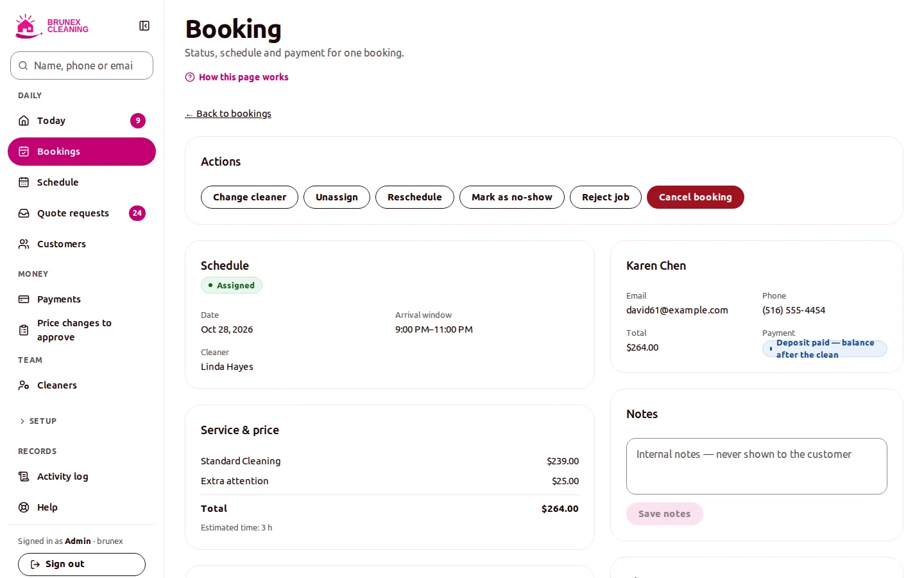Screen dimensions: 924x578
Task: Click the Quote requests inbox icon
Action: (24, 213)
